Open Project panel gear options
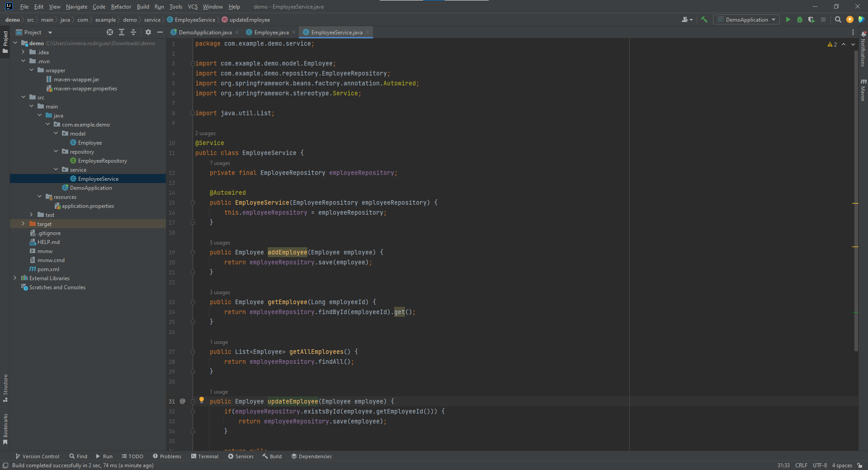Image resolution: width=868 pixels, height=470 pixels. pyautogui.click(x=148, y=32)
